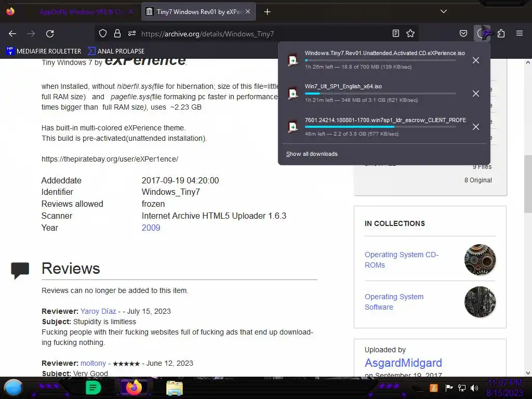Go back using the browser back arrow

point(12,34)
